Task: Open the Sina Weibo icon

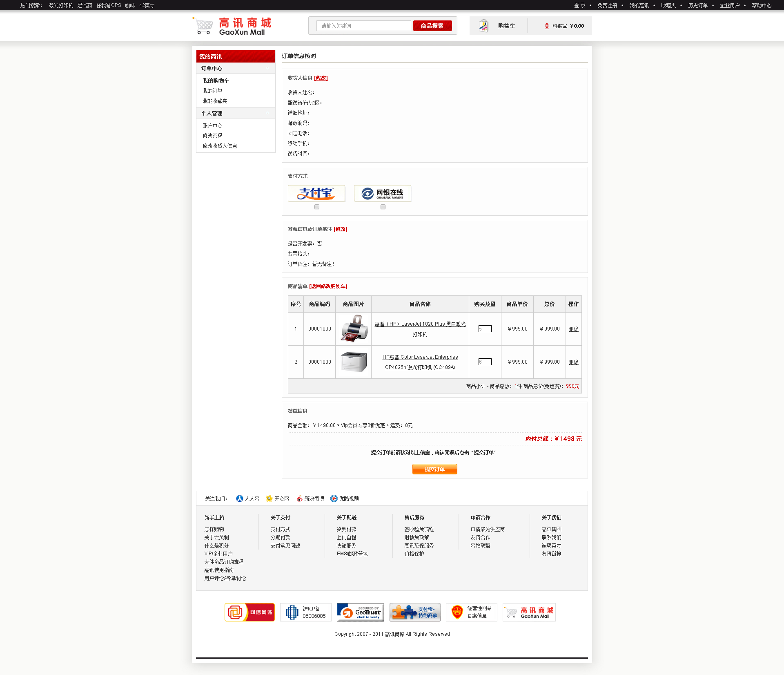Action: [x=299, y=498]
